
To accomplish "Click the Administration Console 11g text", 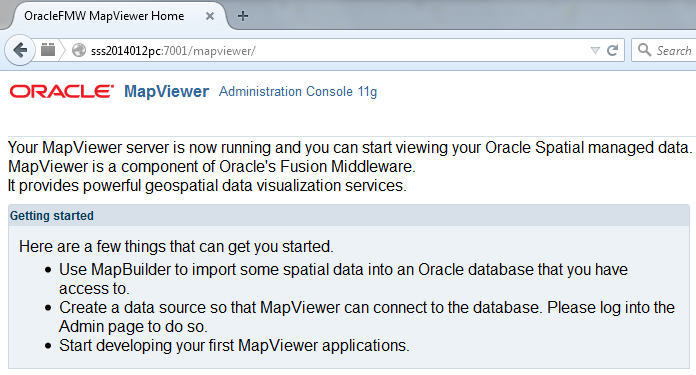I will click(x=298, y=91).
